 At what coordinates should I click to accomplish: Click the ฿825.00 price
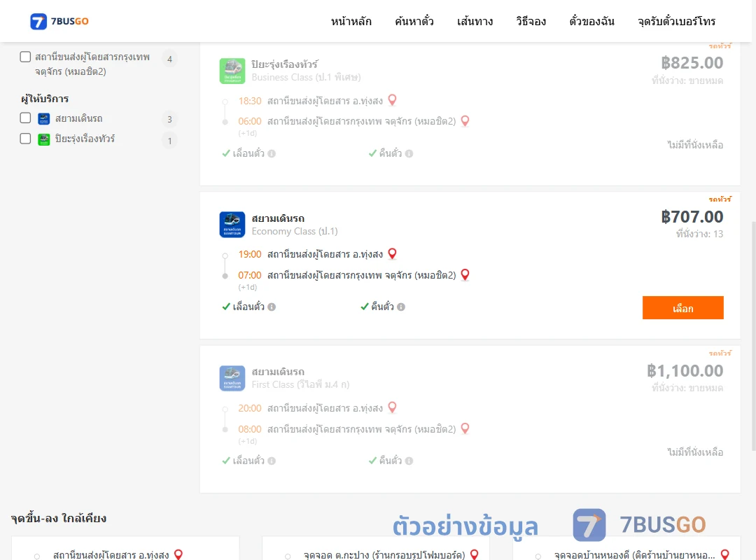click(x=692, y=63)
